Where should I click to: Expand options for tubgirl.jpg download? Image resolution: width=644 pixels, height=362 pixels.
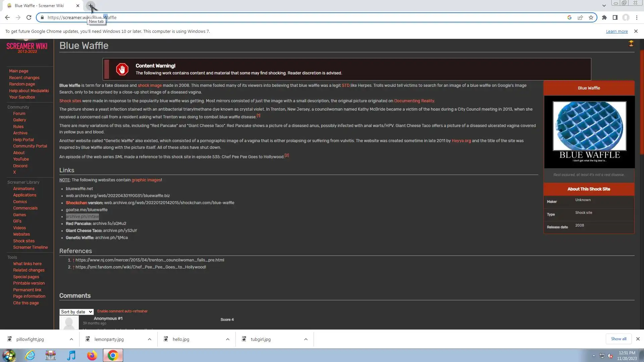click(x=306, y=339)
